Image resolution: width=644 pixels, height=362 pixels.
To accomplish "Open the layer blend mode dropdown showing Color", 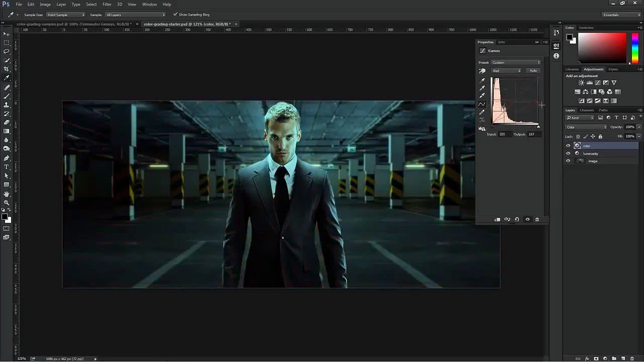I will pos(586,127).
